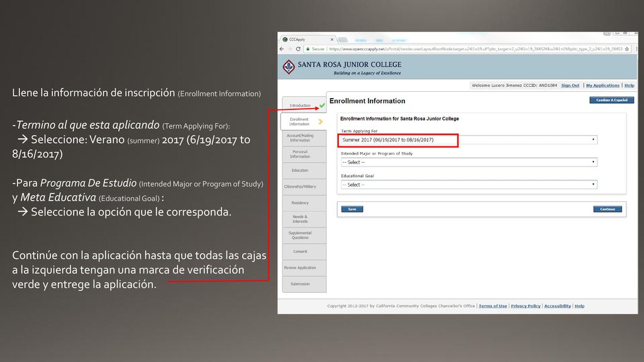Open Terms of Use link
The width and height of the screenshot is (644, 362).
492,306
